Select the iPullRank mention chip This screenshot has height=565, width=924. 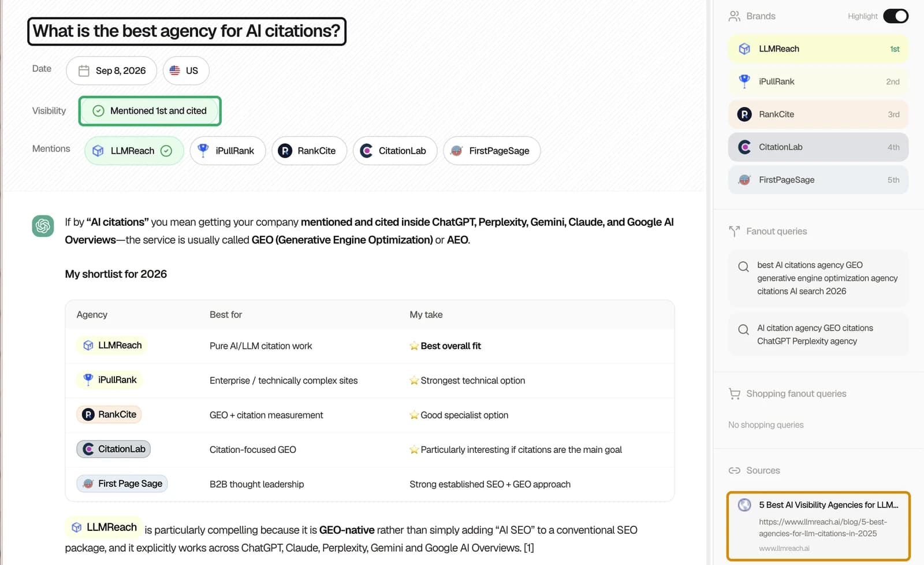(x=228, y=151)
